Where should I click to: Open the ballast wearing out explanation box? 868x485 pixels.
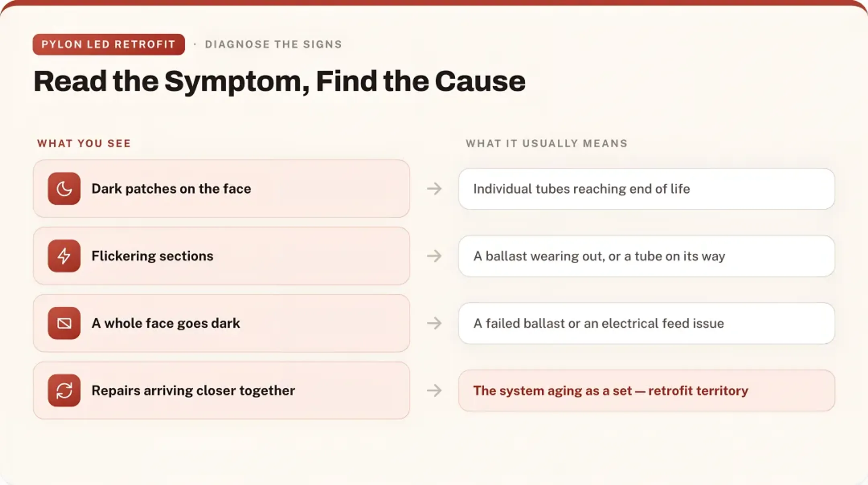click(647, 256)
